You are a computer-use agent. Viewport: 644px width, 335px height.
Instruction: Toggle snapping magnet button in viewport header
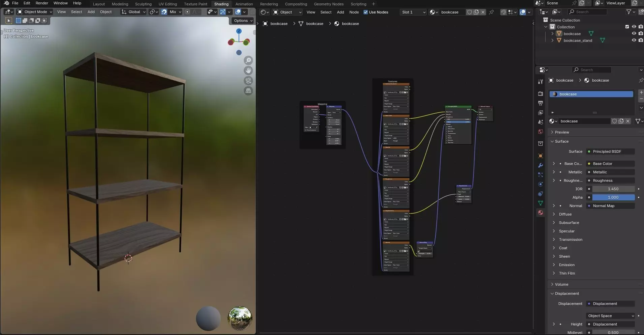164,12
